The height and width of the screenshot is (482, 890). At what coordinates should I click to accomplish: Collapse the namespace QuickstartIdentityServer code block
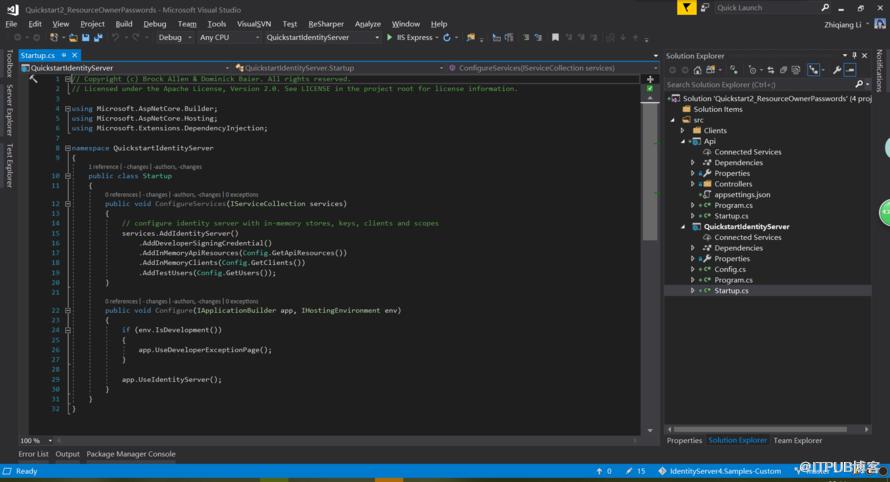point(68,148)
